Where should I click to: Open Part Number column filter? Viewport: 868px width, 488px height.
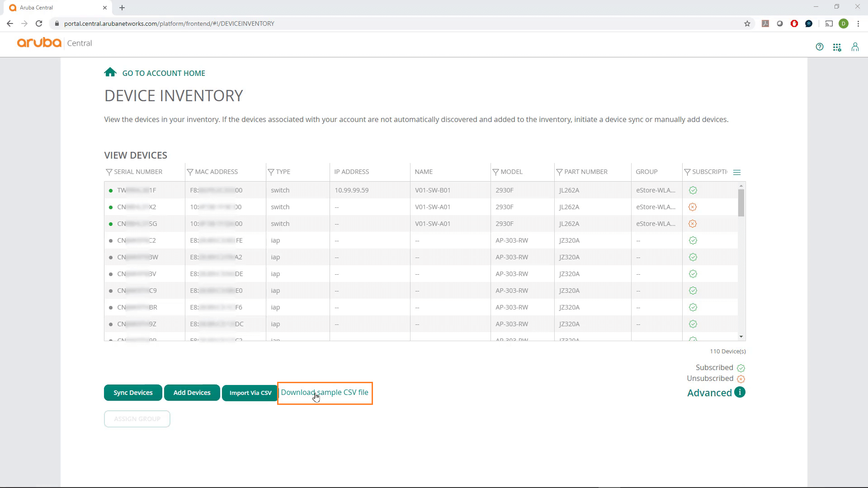pos(559,172)
